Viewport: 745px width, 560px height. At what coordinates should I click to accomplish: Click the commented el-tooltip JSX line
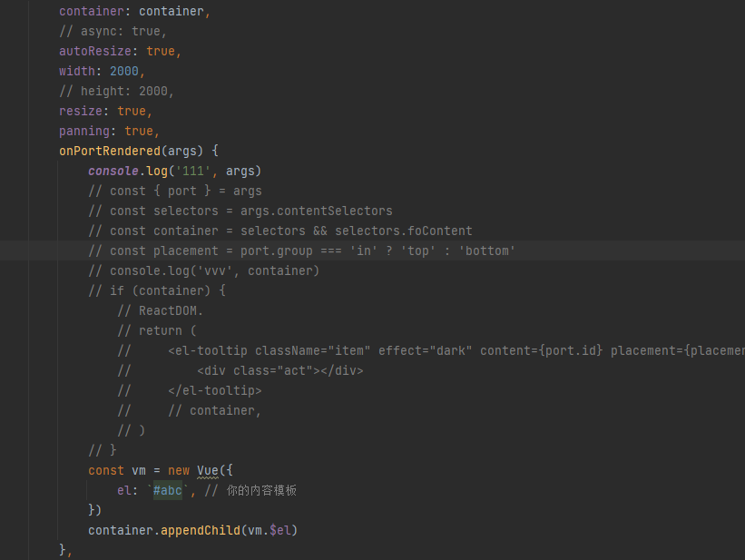363,350
